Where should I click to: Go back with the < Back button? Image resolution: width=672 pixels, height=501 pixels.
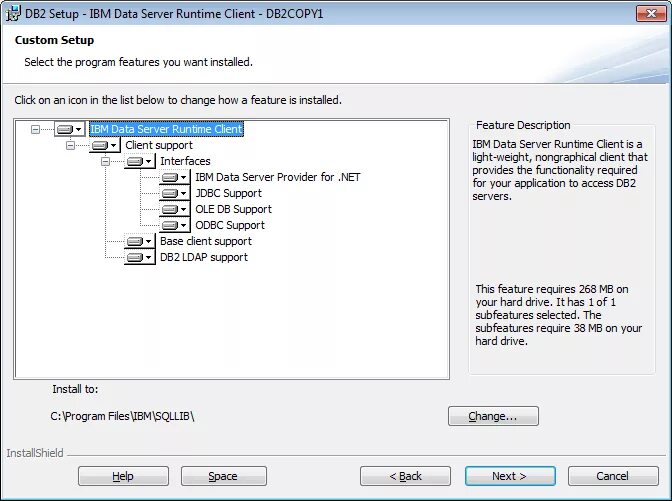pos(405,476)
